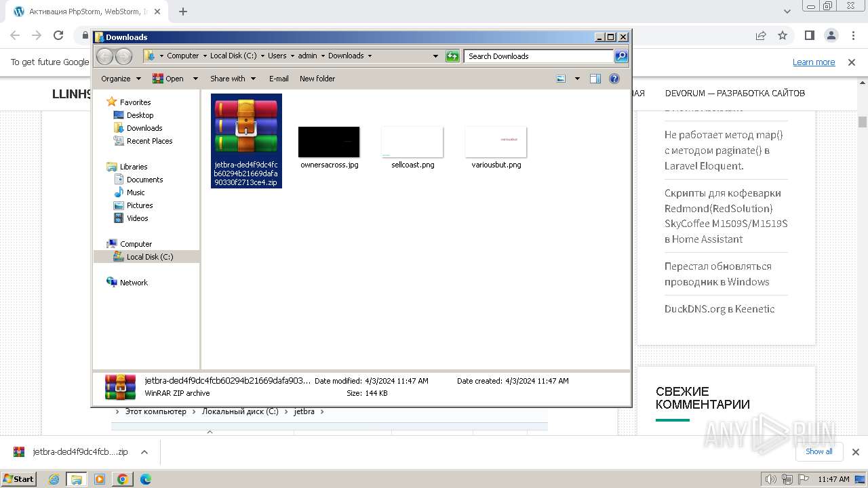Open Recent Places in navigation pane
The image size is (868, 488).
point(149,141)
